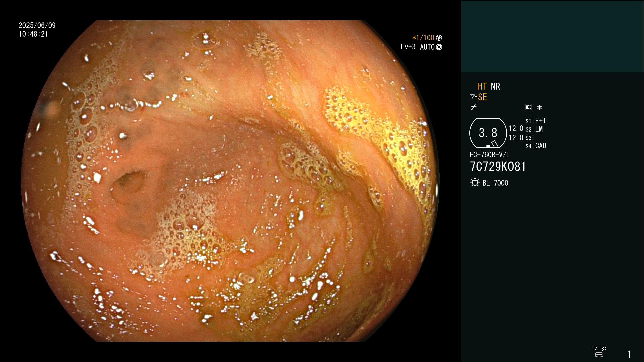
Task: Click the BL-7000 light source label
Action: point(495,183)
